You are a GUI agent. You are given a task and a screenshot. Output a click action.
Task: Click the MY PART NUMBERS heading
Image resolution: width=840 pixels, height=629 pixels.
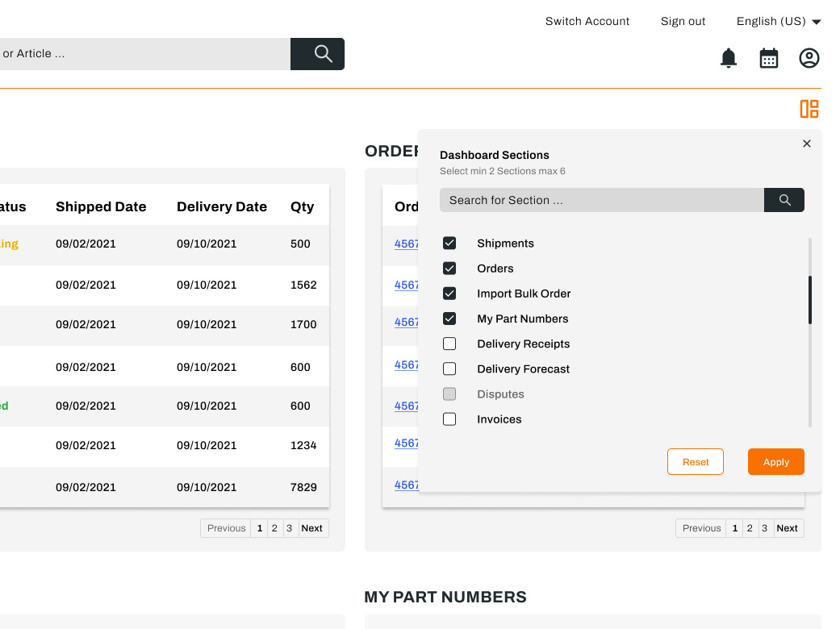[445, 597]
